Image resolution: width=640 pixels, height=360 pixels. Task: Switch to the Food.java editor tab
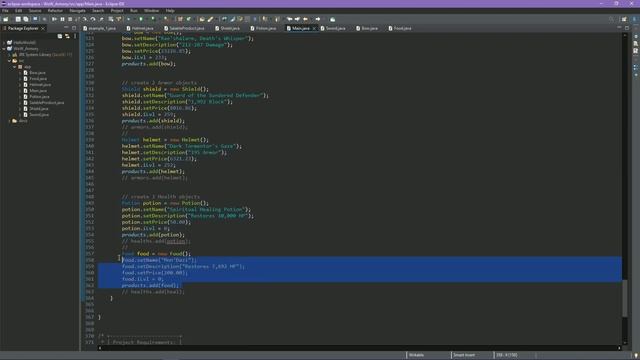click(400, 29)
